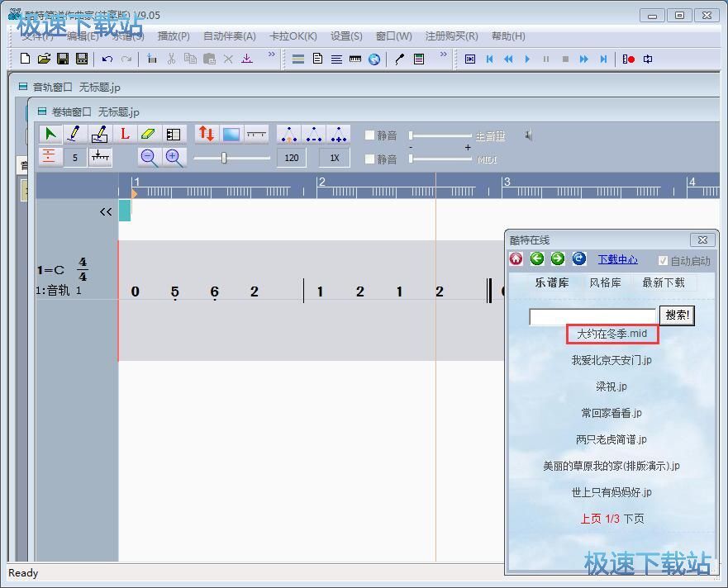Viewport: 728px width, 588px height.
Task: Select the pencil note-drawing tool
Action: coord(74,134)
